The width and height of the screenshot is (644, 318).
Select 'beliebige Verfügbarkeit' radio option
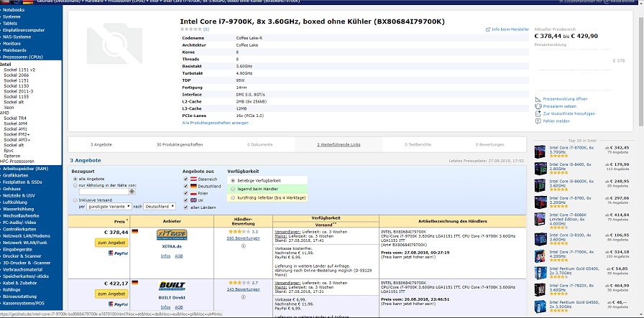[234, 181]
